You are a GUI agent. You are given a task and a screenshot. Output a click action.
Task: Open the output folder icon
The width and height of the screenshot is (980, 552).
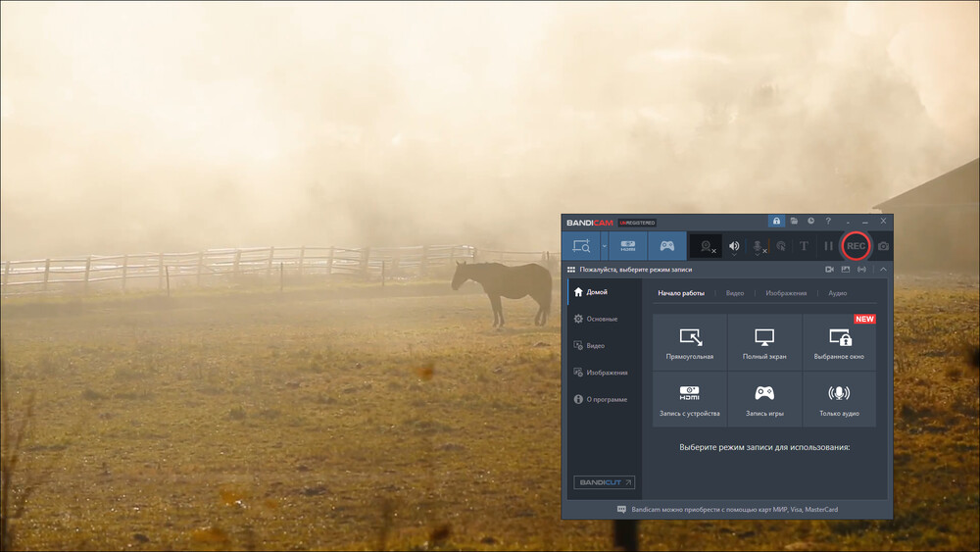tap(794, 222)
